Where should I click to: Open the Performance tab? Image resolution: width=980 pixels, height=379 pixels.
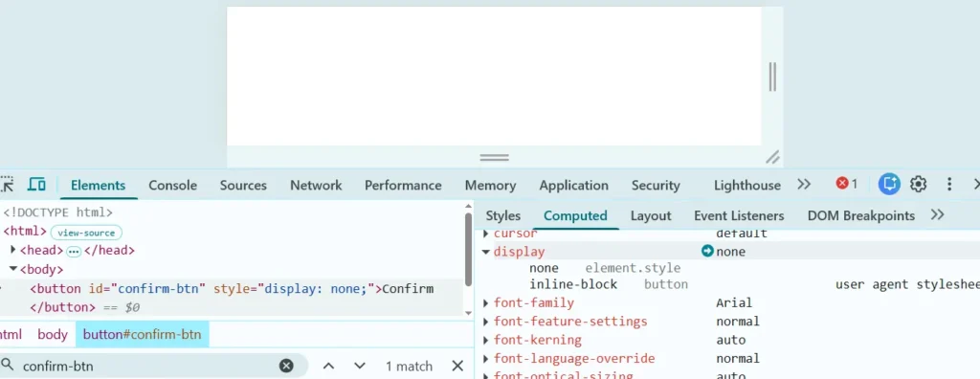click(403, 185)
